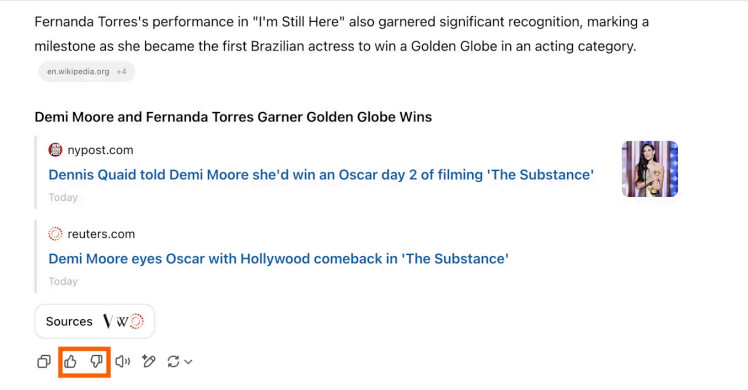Expand the +4 additional citations
Screen dimensions: 748x390
coord(122,72)
